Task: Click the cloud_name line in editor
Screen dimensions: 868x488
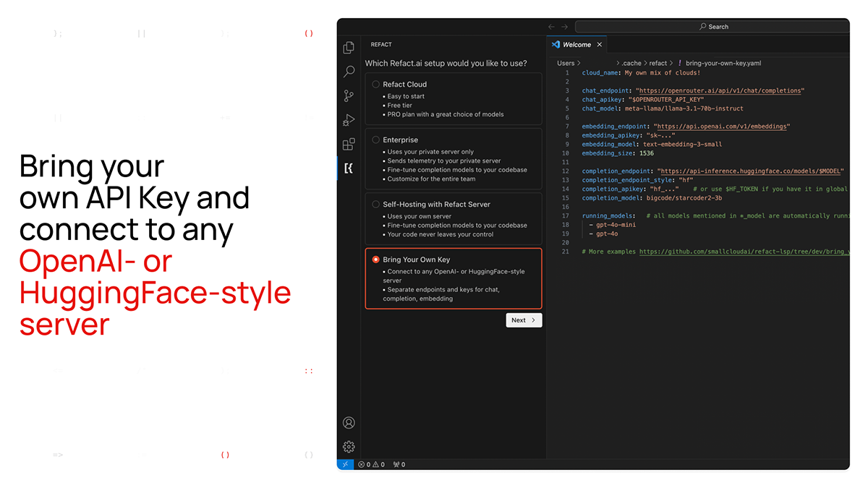Action: pyautogui.click(x=641, y=73)
